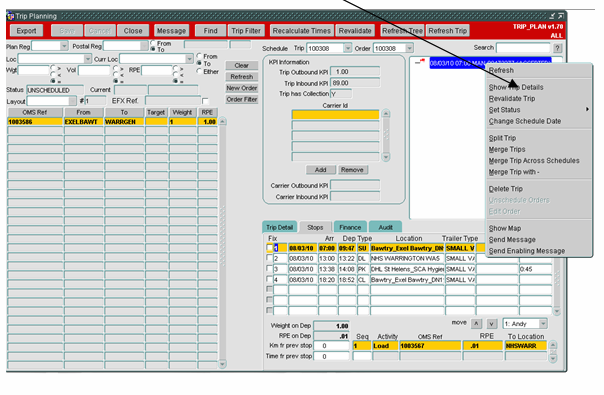
Task: Select the Either radio button
Action: pyautogui.click(x=199, y=71)
